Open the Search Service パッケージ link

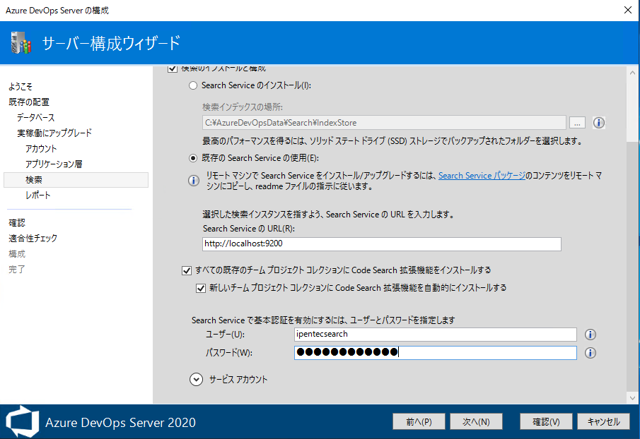pos(482,176)
